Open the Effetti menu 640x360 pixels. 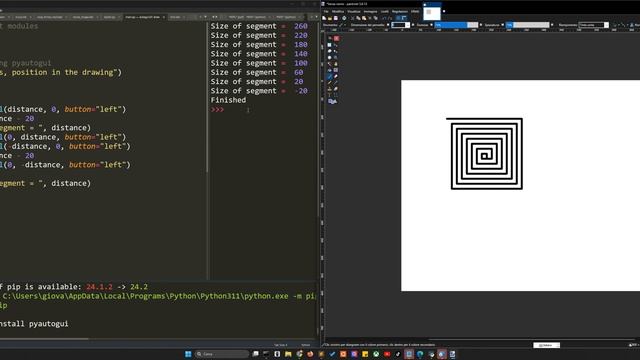[x=415, y=11]
